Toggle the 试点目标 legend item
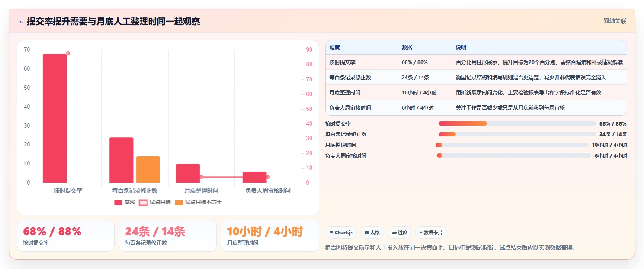644x269 pixels. point(155,202)
